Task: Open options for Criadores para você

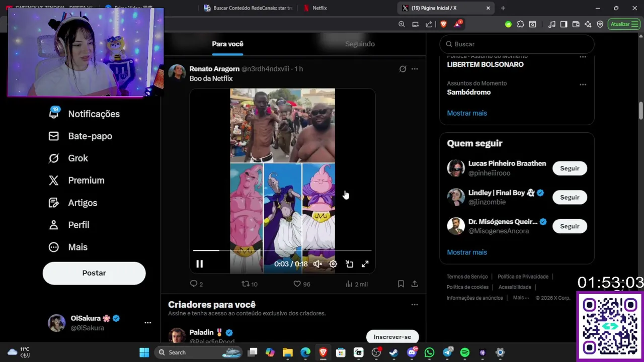Action: point(415,305)
